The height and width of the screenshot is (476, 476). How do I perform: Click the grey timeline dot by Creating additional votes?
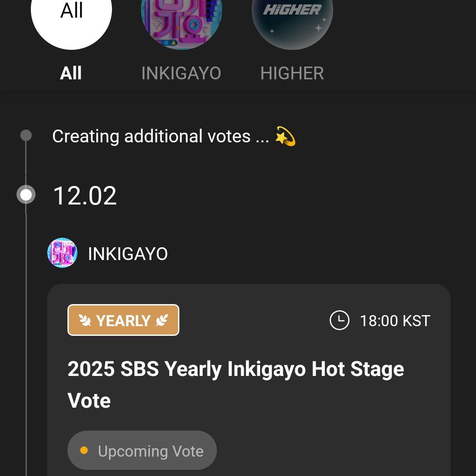[x=26, y=135]
